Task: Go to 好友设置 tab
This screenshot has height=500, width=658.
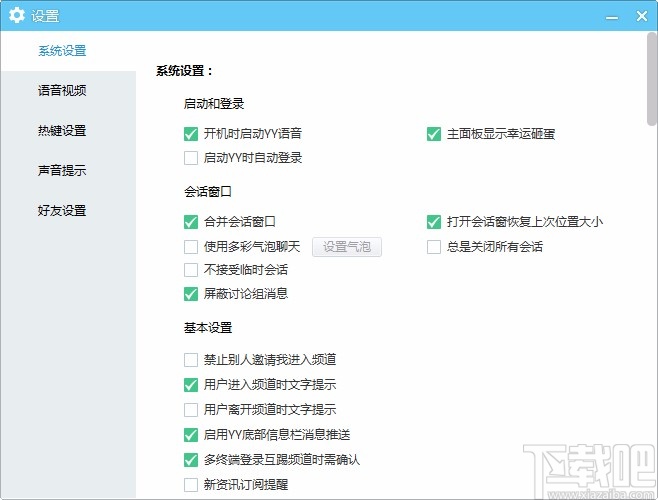Action: click(62, 210)
